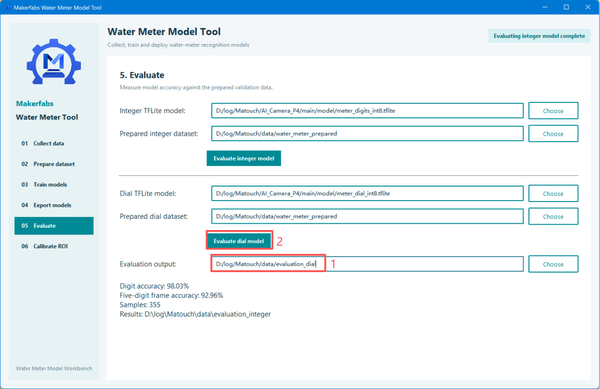Close the Water Meter Model Tool window

coord(588,7)
